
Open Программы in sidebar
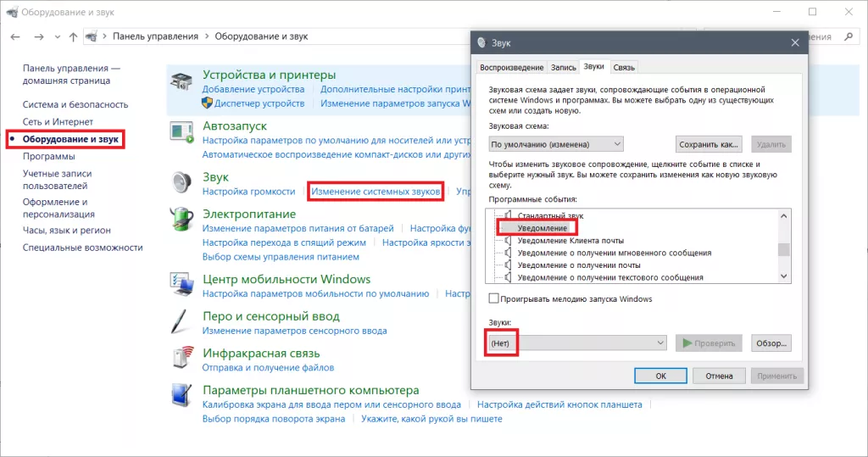48,156
